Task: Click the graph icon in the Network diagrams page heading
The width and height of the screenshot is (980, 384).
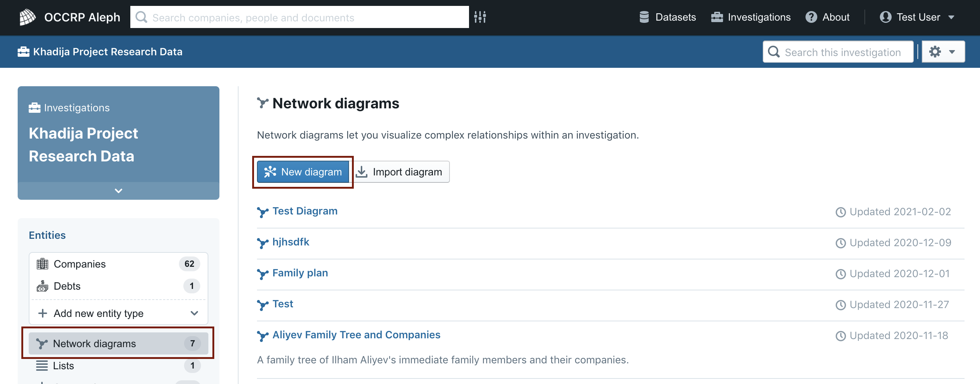Action: pyautogui.click(x=262, y=103)
